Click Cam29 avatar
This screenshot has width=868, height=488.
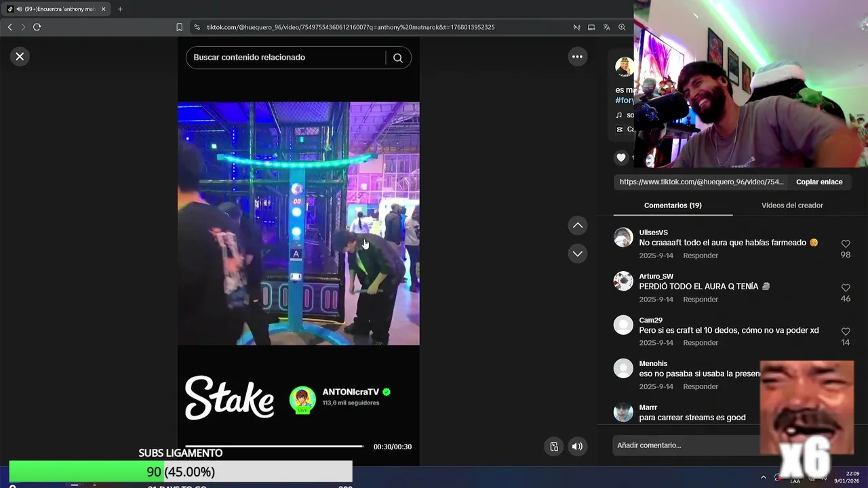[x=623, y=325]
